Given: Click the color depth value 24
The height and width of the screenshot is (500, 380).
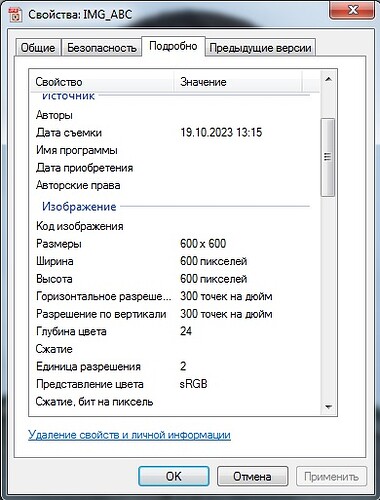Looking at the screenshot, I should pyautogui.click(x=186, y=331).
